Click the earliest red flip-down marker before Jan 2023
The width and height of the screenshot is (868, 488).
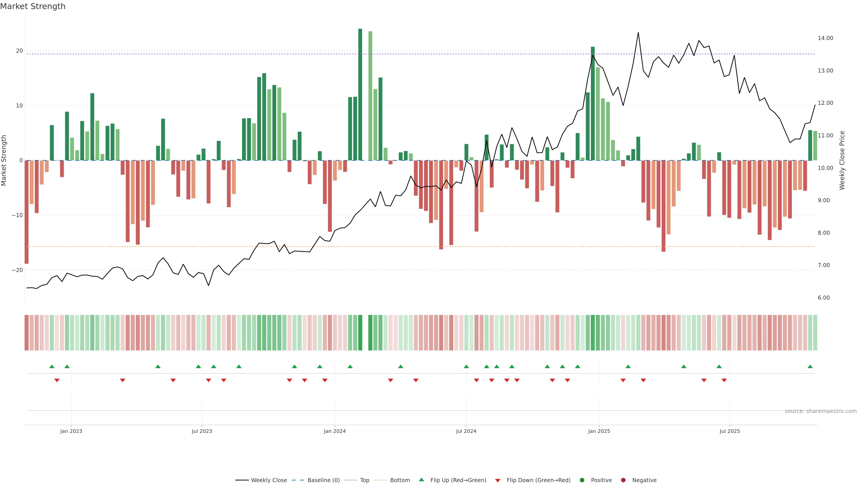(57, 380)
